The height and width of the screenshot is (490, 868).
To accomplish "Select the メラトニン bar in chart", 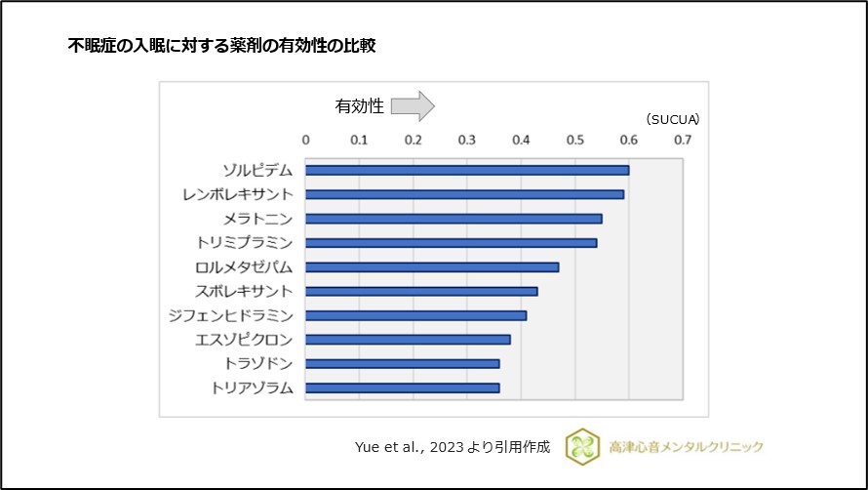I will pyautogui.click(x=454, y=219).
